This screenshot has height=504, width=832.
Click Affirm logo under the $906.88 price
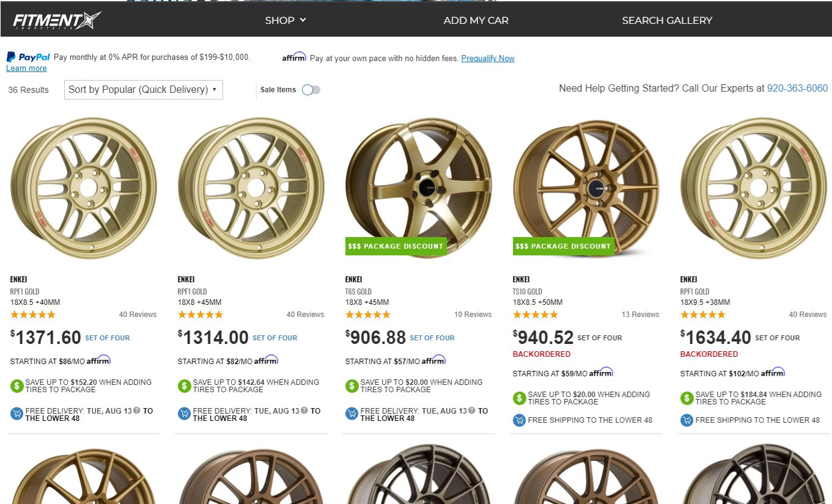tap(434, 360)
